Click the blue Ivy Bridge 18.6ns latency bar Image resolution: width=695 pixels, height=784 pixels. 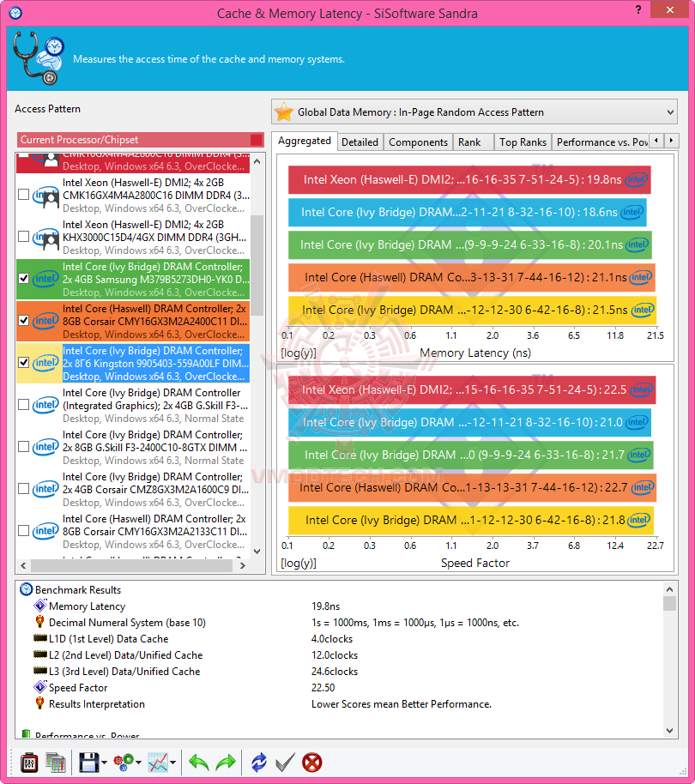(x=468, y=212)
